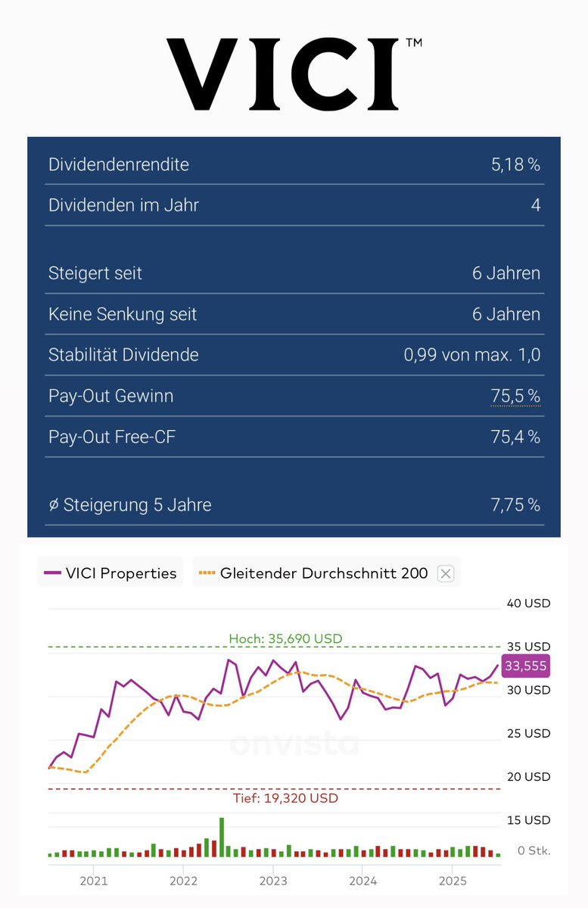Click the 2023 axis label

(273, 881)
